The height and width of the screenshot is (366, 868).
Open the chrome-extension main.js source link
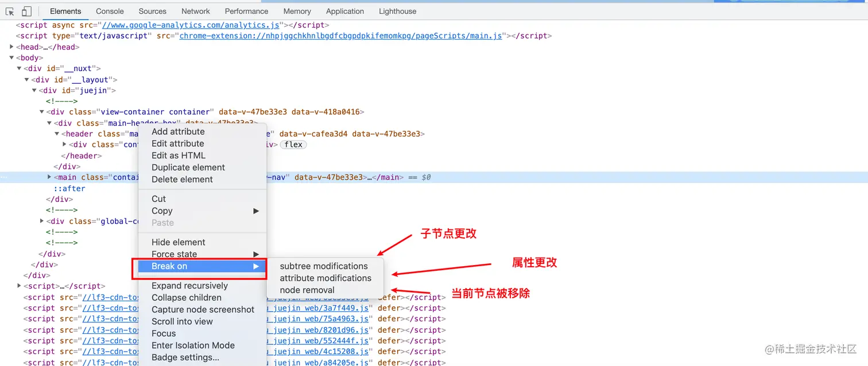[x=341, y=36]
